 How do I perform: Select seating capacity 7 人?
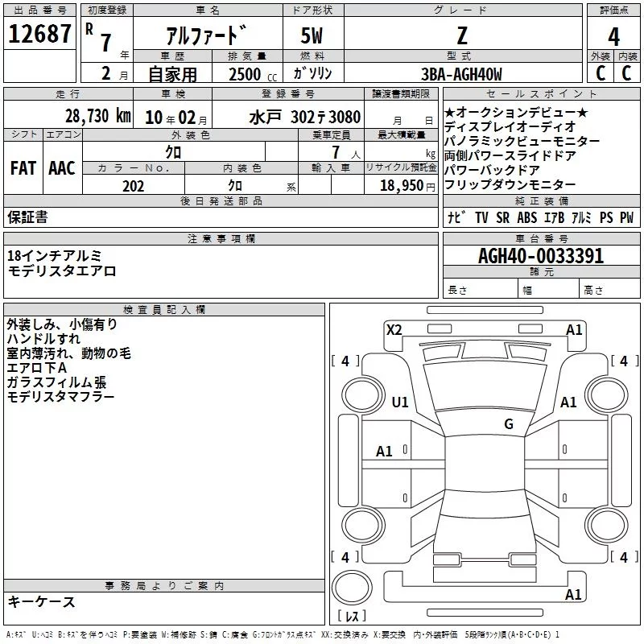[x=345, y=153]
